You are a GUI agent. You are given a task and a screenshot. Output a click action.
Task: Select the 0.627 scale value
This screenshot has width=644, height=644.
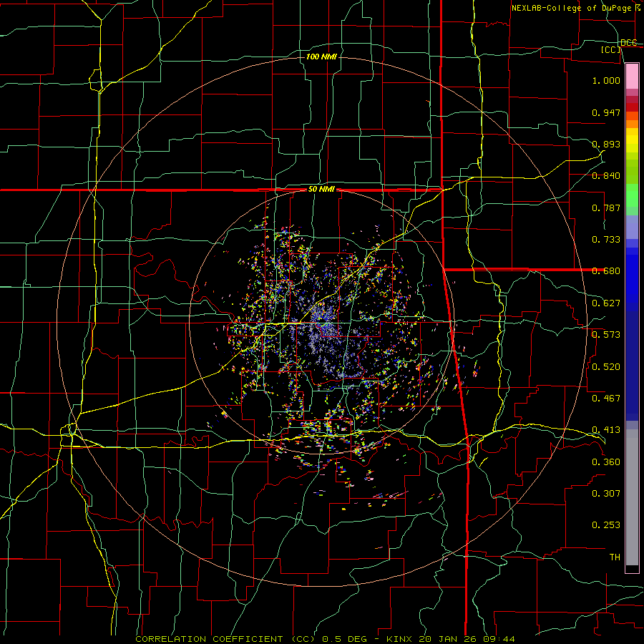606,303
